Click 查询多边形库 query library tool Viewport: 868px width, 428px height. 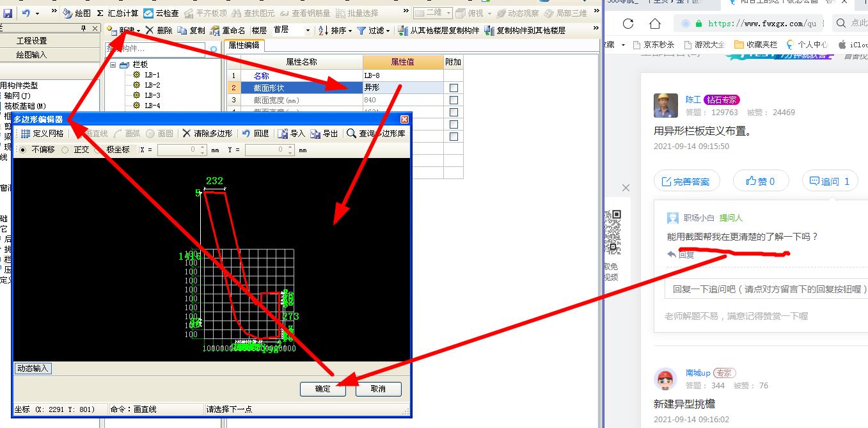(375, 134)
